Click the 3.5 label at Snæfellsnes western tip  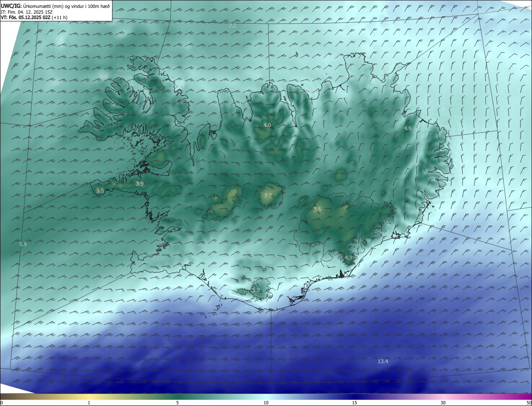100,191
